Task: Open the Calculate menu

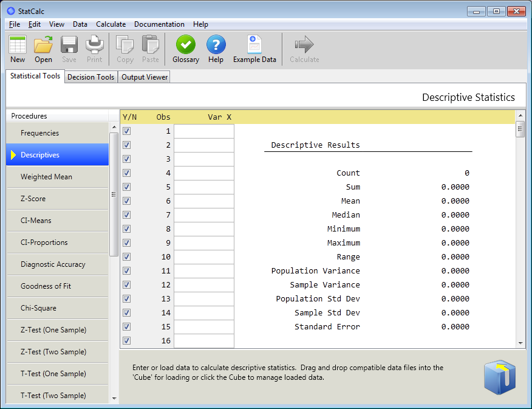Action: pyautogui.click(x=111, y=24)
